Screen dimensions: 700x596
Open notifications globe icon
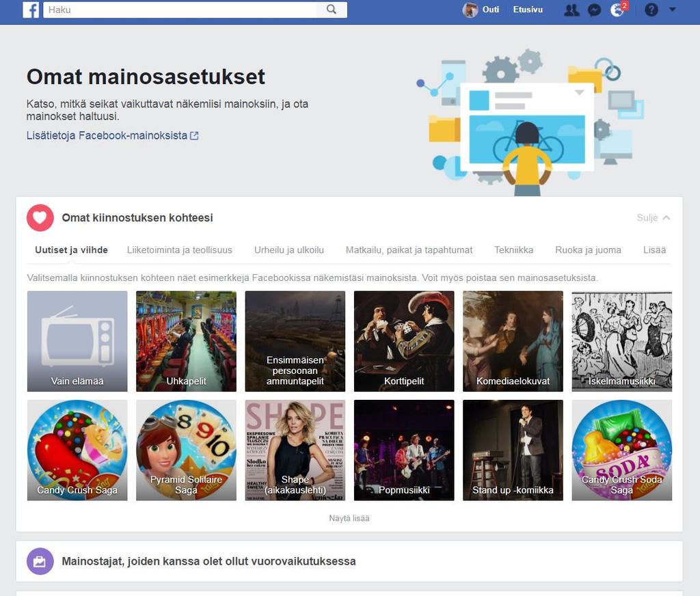pos(617,10)
